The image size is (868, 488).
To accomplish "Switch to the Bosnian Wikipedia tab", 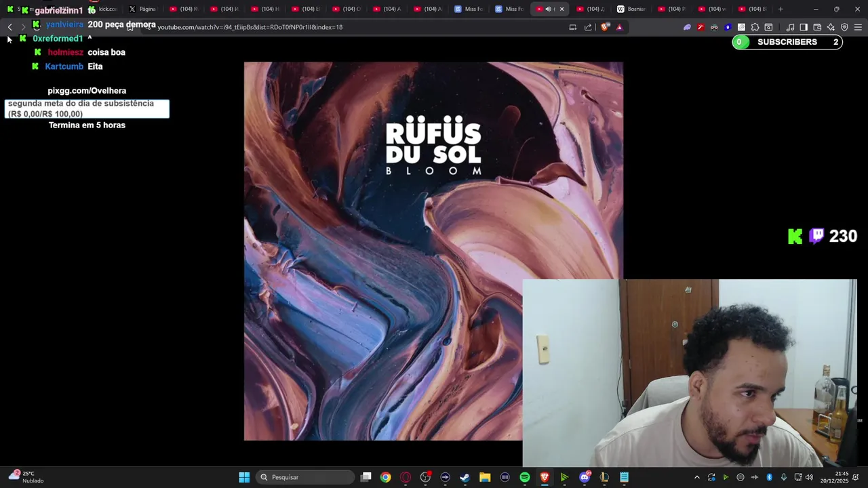I will pos(631,9).
